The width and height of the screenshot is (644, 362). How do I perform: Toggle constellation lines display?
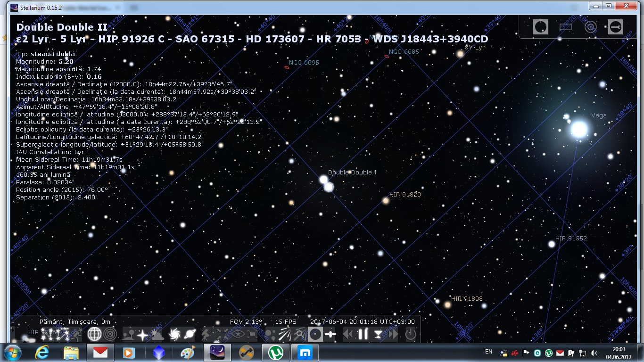coord(46,334)
